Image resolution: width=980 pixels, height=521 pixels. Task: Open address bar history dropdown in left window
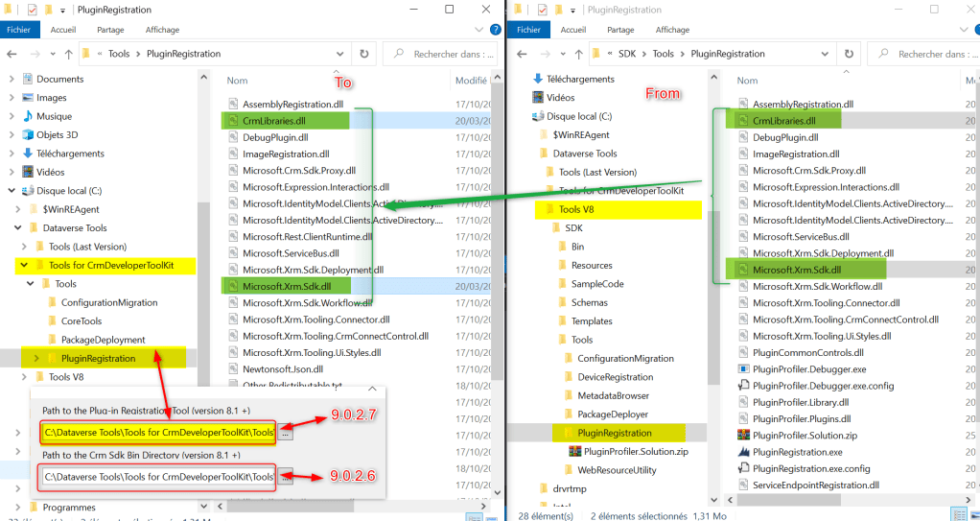click(340, 54)
